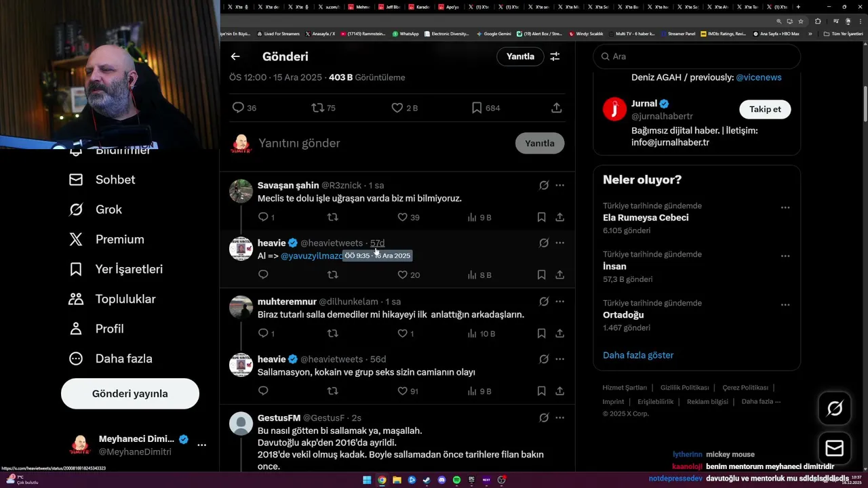Open reply sorting filter icon beside Yanıtla
The width and height of the screenshot is (868, 488).
point(555,56)
